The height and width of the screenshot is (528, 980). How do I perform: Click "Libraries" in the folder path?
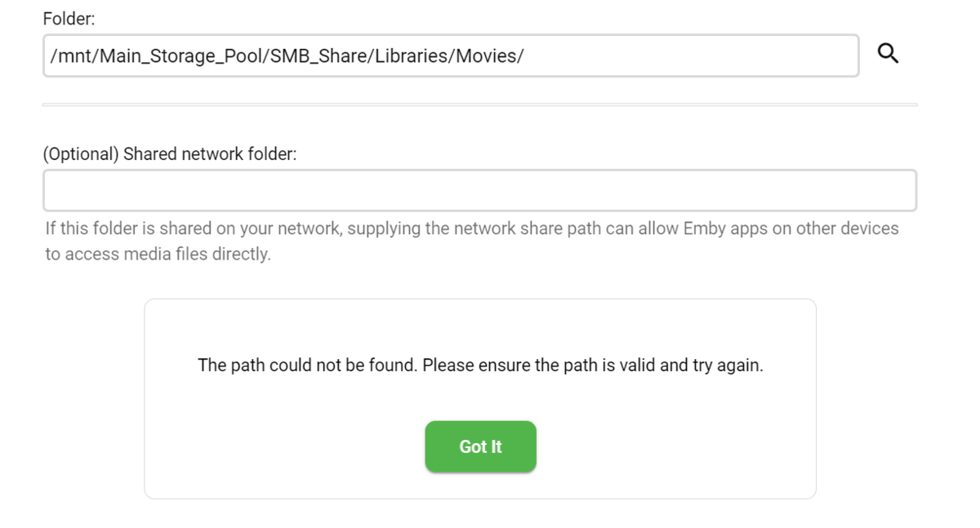[412, 55]
